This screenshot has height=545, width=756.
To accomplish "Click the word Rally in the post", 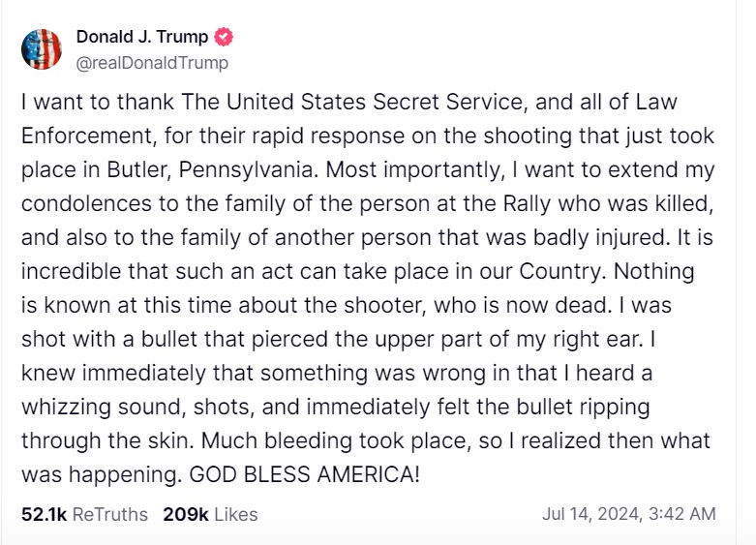I will pos(527,203).
